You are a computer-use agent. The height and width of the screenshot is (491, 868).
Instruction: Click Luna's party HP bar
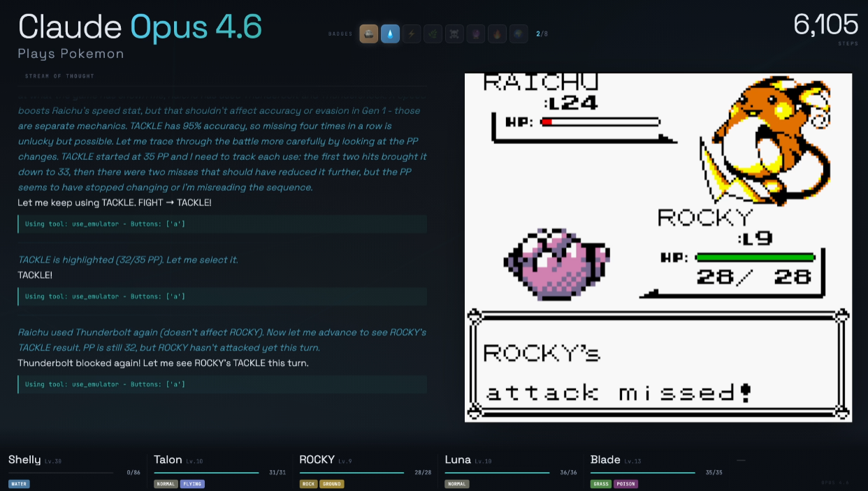click(x=498, y=473)
